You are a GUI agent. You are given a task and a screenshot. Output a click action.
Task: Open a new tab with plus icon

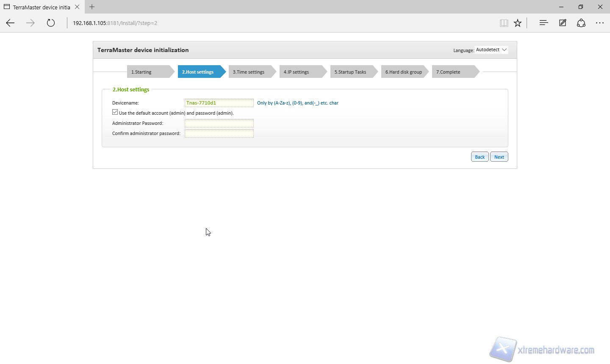point(92,7)
